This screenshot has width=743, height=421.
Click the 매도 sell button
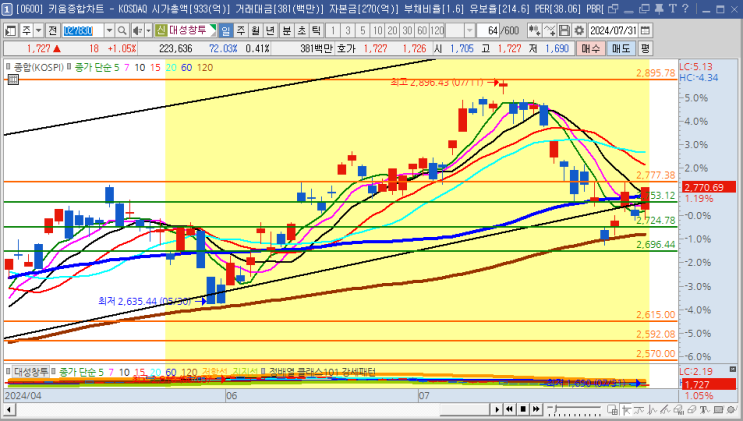point(621,48)
